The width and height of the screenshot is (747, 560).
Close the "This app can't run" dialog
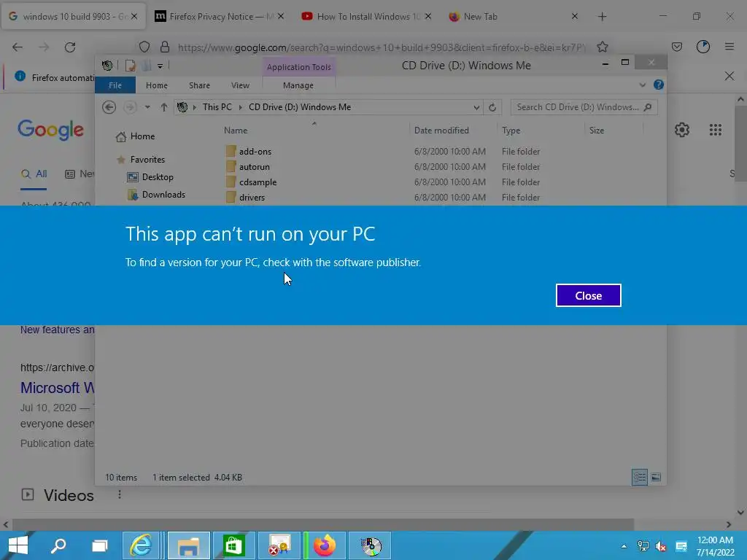[589, 295]
